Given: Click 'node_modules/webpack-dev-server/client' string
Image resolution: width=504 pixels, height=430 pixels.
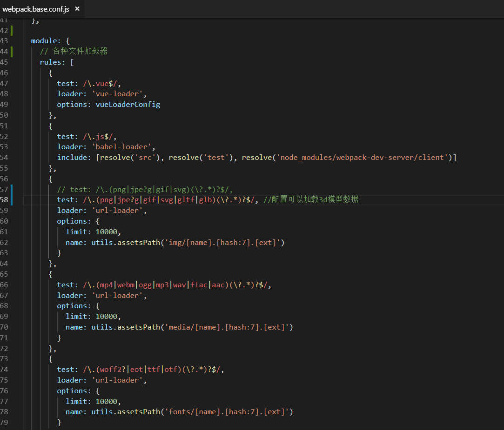Looking at the screenshot, I should 362,157.
